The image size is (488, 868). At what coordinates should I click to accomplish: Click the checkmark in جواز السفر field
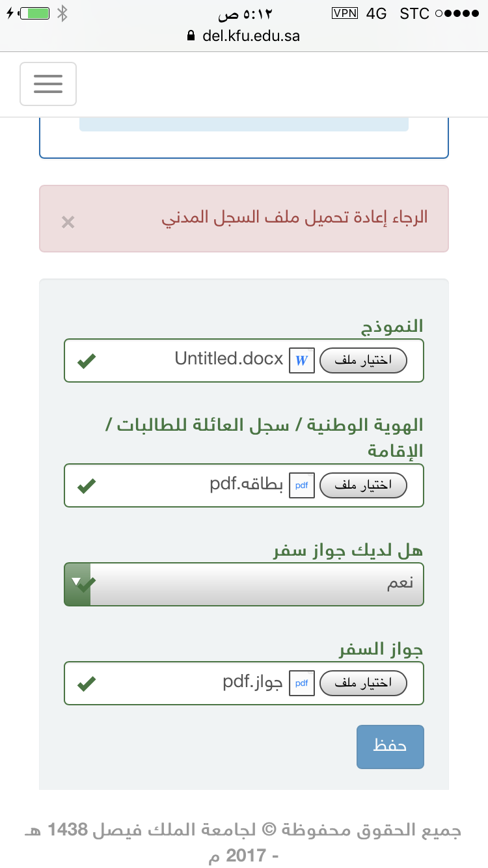pyautogui.click(x=87, y=683)
